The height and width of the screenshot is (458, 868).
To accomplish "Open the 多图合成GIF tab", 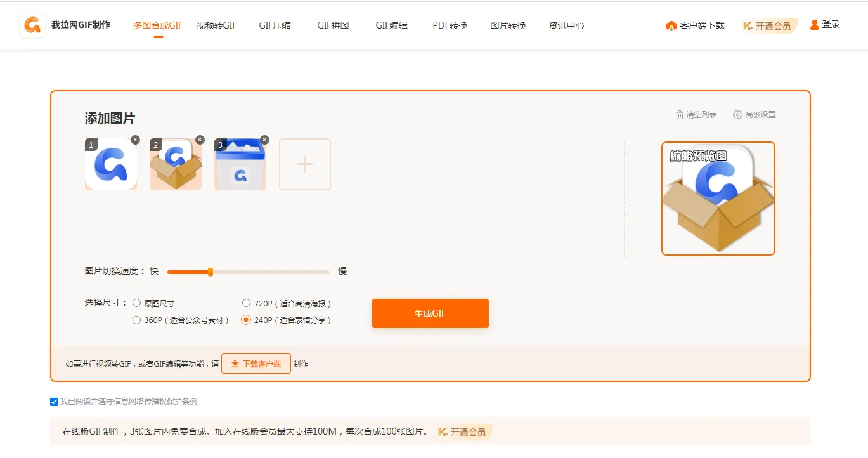I will [x=158, y=25].
